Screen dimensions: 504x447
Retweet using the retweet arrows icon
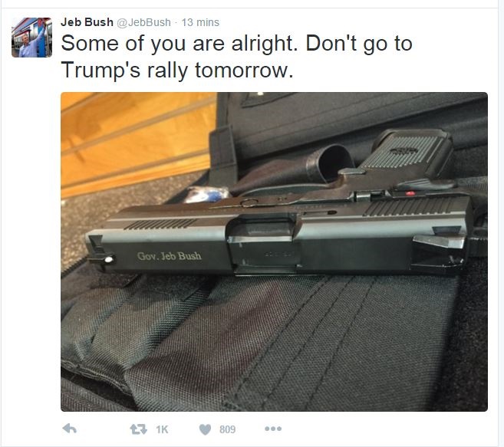(x=138, y=429)
